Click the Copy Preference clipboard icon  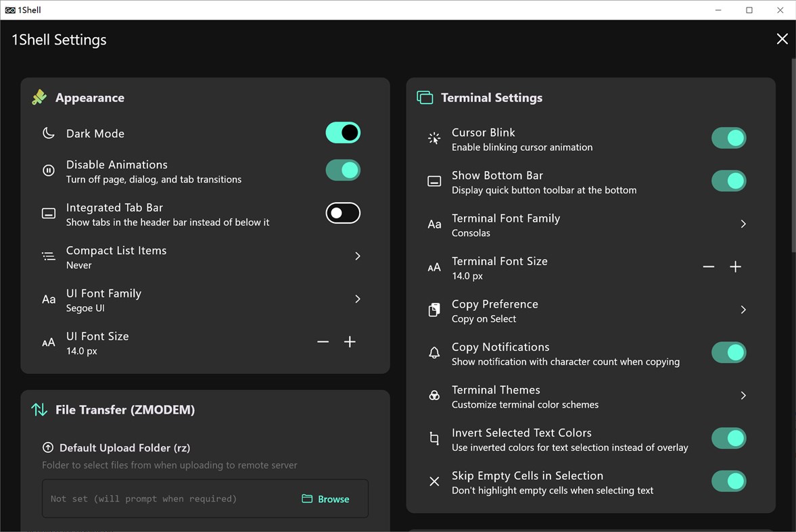pos(434,310)
